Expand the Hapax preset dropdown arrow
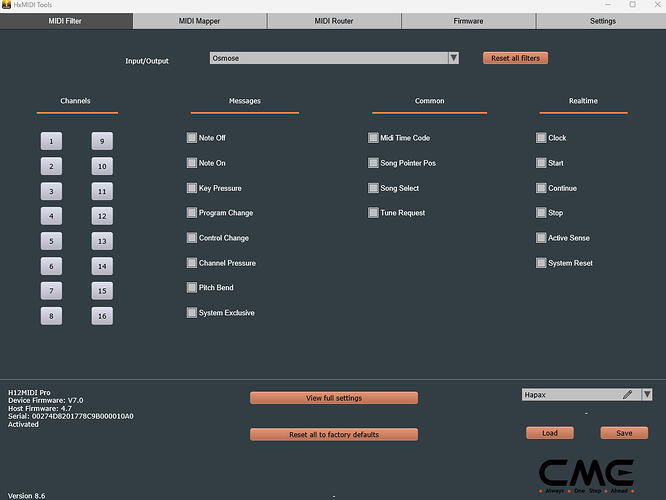Viewport: 666px width, 500px height. 647,395
